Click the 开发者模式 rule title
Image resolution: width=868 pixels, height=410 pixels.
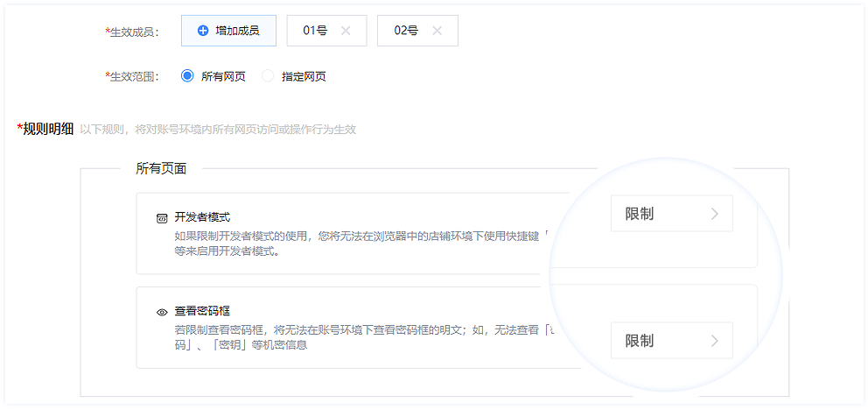[x=202, y=217]
